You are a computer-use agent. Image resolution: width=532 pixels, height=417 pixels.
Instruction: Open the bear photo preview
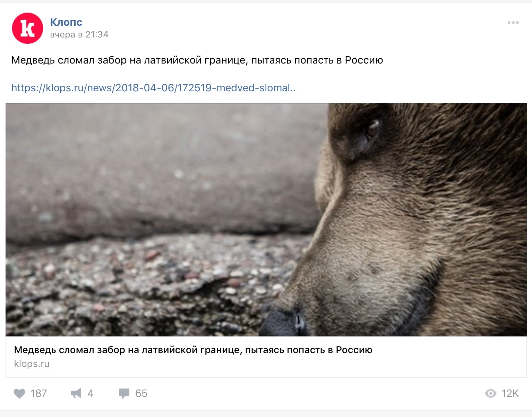pos(266,219)
